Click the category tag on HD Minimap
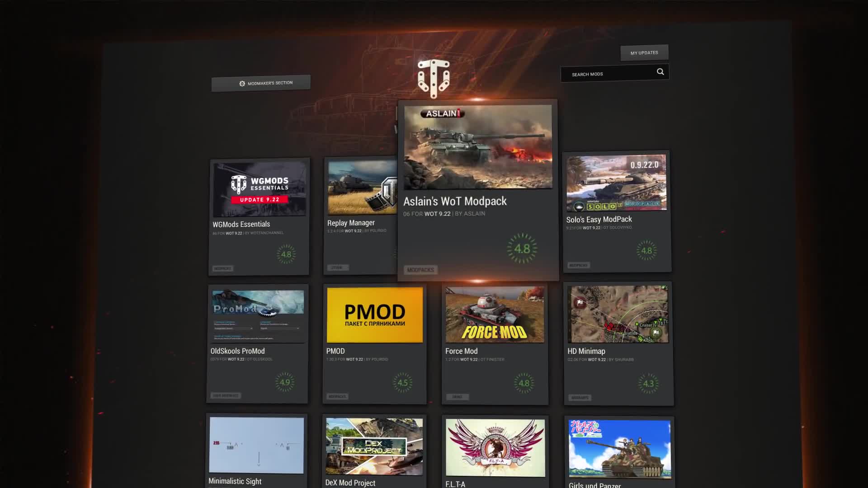 580,398
